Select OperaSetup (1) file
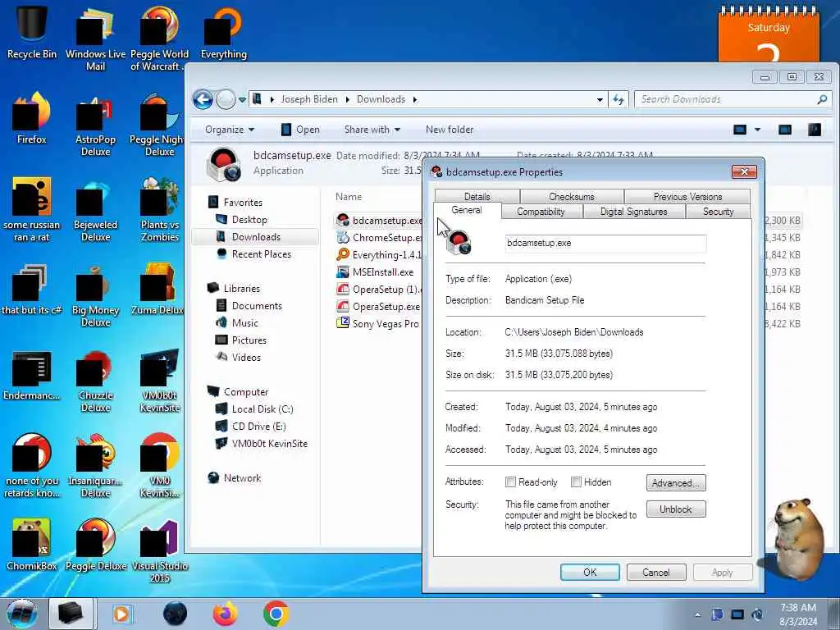The height and width of the screenshot is (630, 840). (x=381, y=290)
